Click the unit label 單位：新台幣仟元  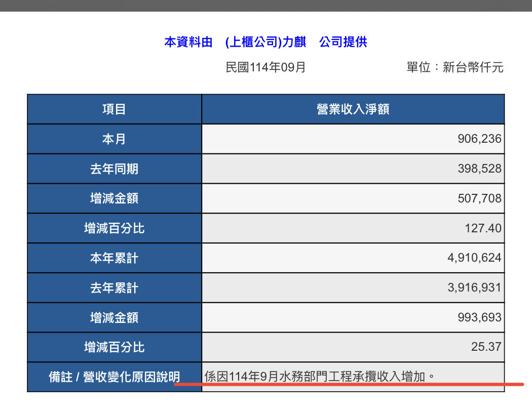tap(455, 67)
